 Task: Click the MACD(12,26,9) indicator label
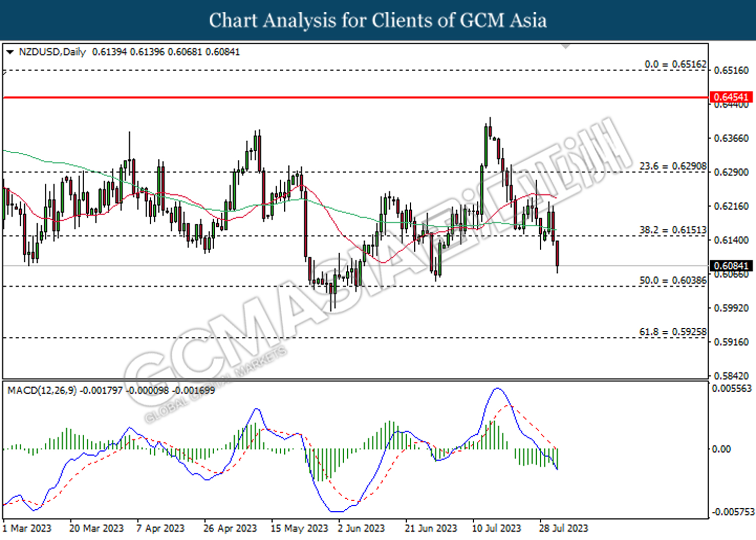[42, 390]
